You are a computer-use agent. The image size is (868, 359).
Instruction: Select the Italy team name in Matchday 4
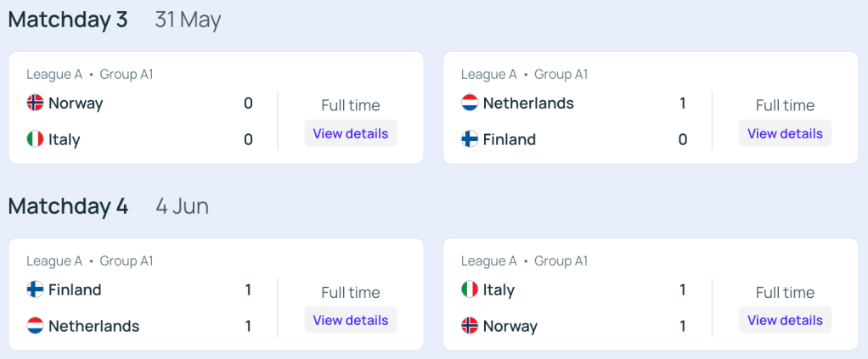tap(499, 290)
